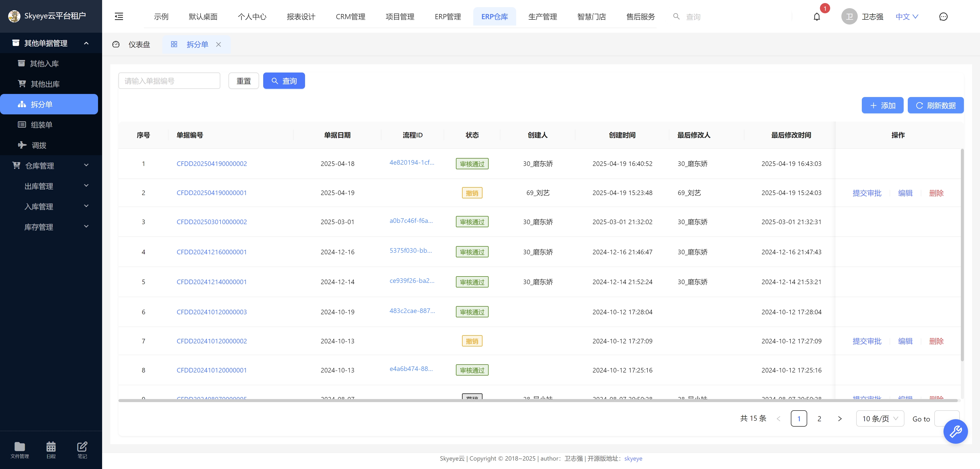Open flow ID 4e820194-1cf...
This screenshot has height=469, width=980.
click(412, 162)
